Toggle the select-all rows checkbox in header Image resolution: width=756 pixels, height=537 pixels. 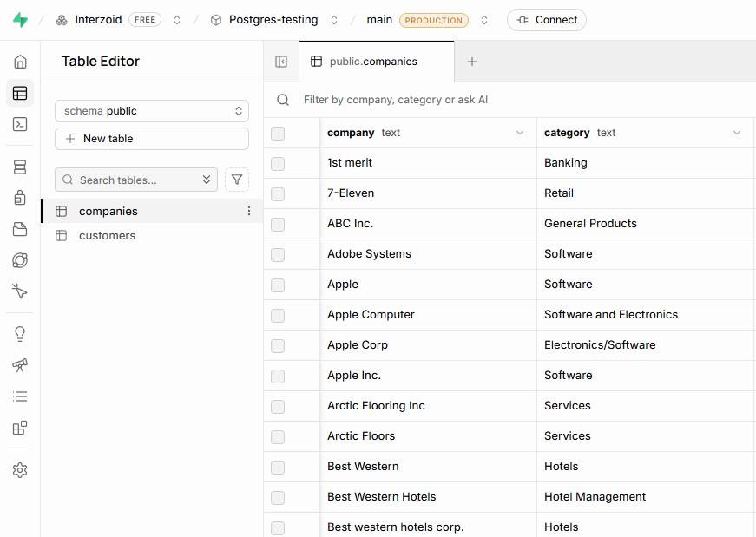(278, 133)
